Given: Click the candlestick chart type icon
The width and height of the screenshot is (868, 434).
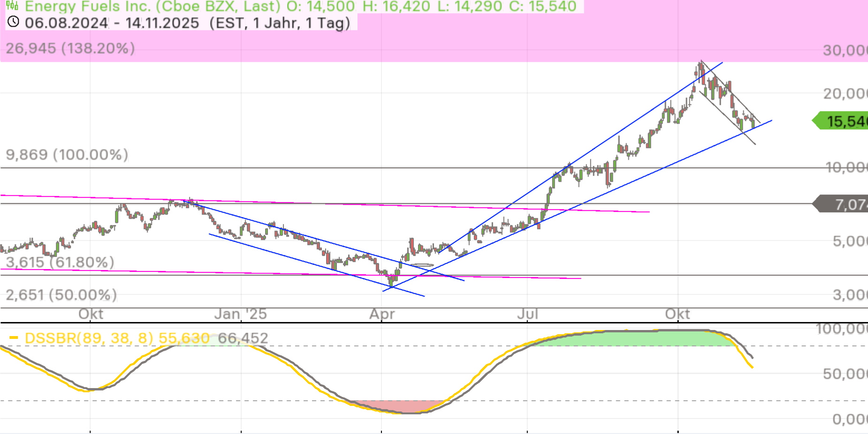Looking at the screenshot, I should pos(12,6).
